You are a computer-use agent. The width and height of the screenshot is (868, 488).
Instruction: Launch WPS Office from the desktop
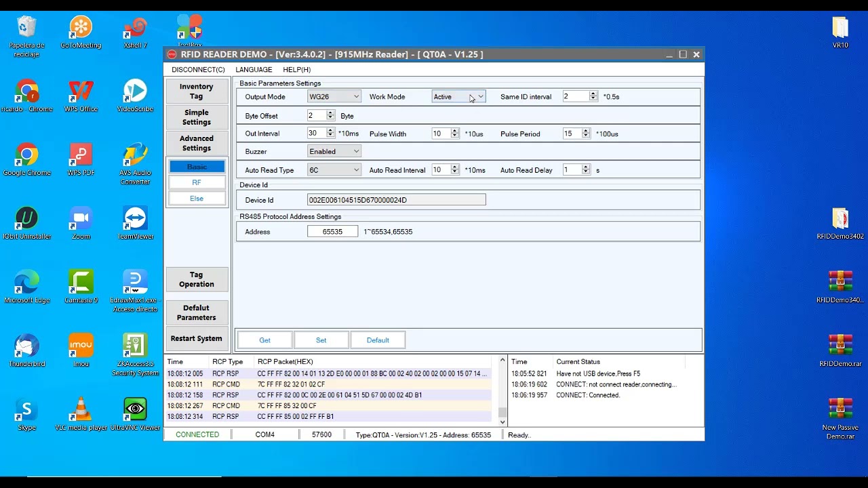pyautogui.click(x=81, y=96)
